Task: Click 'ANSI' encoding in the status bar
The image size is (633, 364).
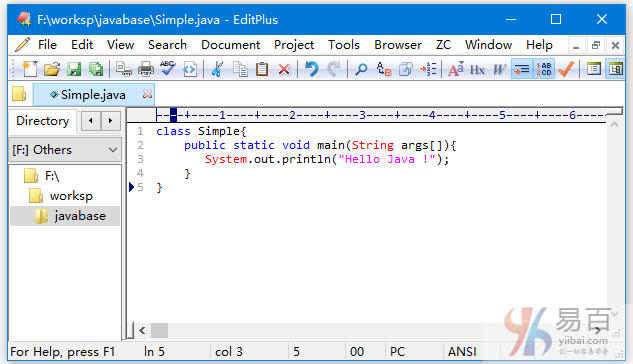Action: pyautogui.click(x=462, y=352)
